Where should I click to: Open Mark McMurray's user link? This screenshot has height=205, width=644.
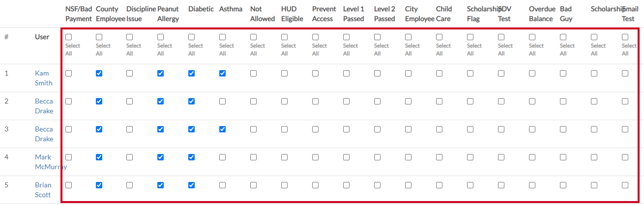point(51,162)
